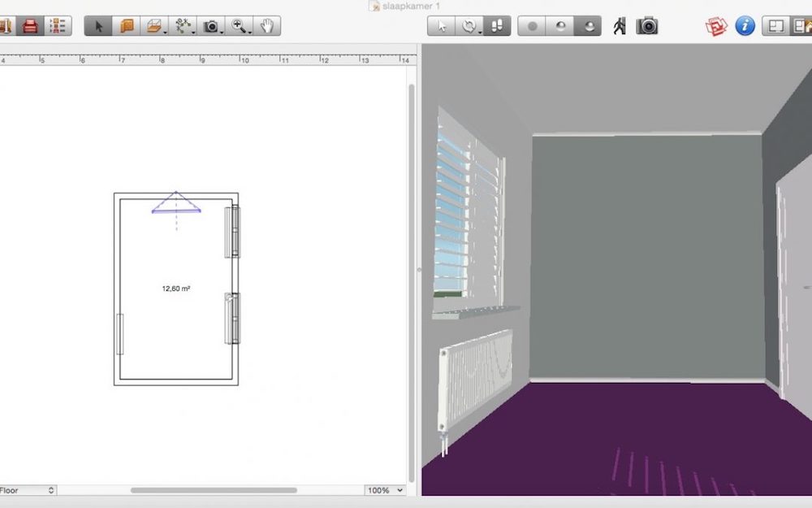The image size is (812, 508).
Task: Switch to the 3D orbit tool
Action: pos(469,26)
